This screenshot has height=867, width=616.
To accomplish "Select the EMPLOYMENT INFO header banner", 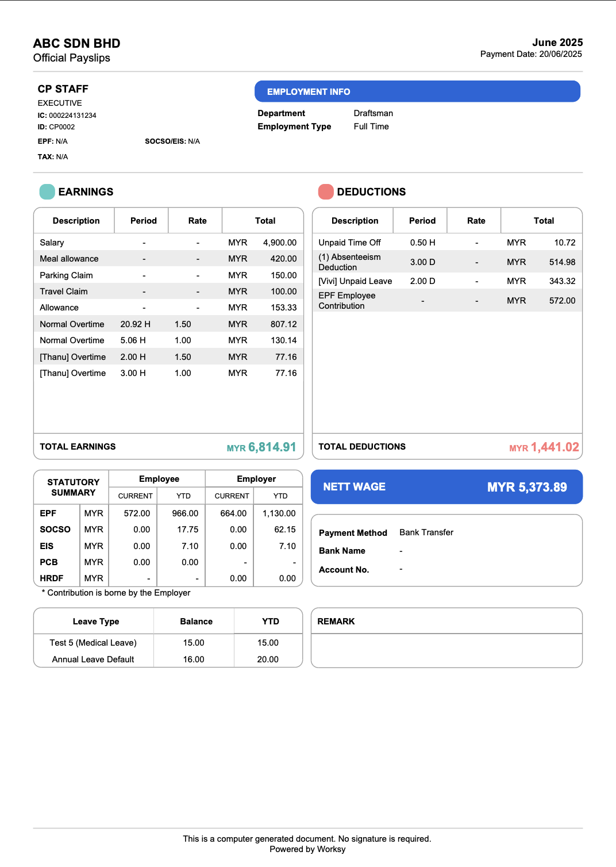I will (417, 91).
